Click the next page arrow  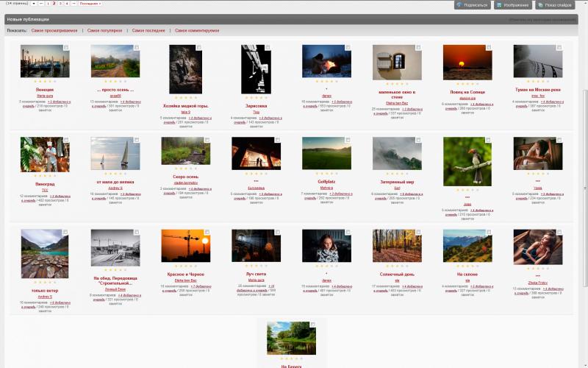[x=73, y=4]
